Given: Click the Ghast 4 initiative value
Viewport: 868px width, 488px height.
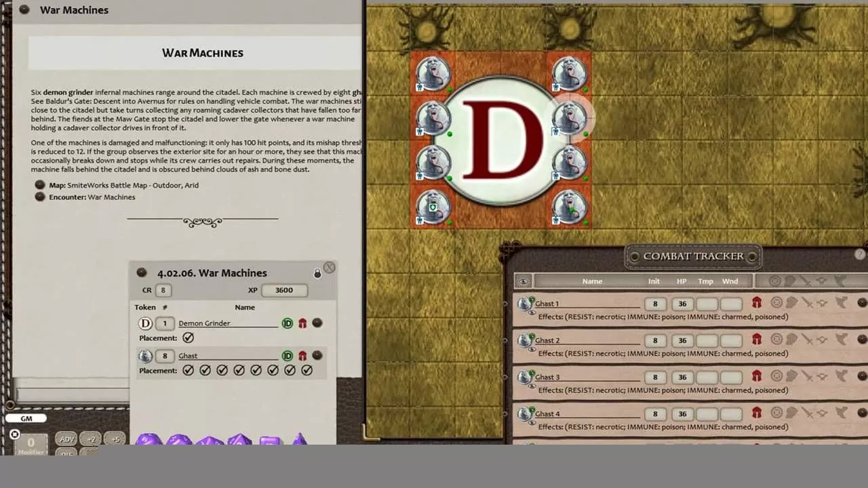Looking at the screenshot, I should 655,413.
